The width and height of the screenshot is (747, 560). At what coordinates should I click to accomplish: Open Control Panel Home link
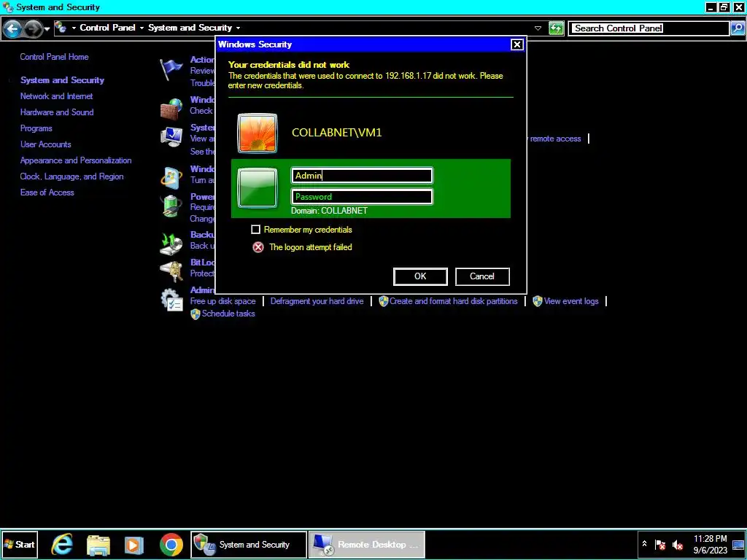[54, 57]
